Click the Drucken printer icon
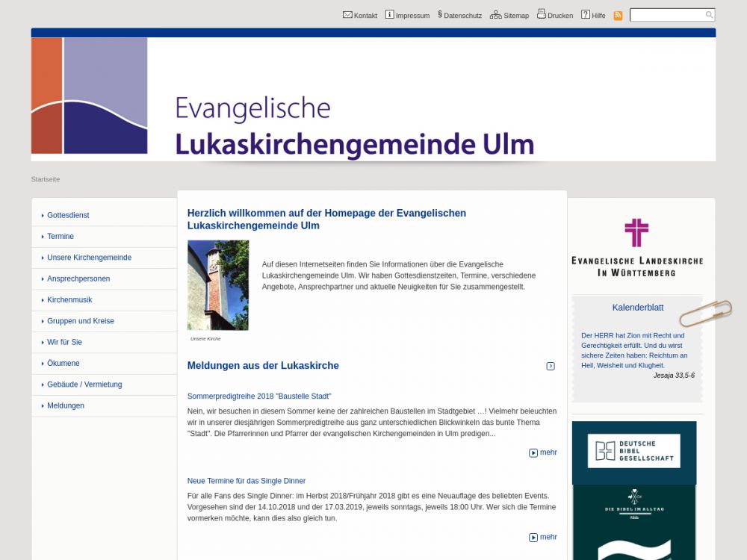The width and height of the screenshot is (747, 560). [542, 15]
